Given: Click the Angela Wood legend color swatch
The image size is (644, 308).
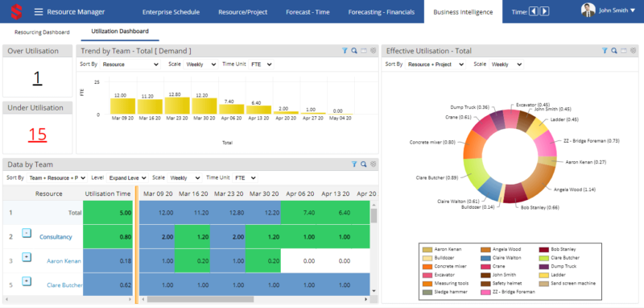Looking at the screenshot, I should click(485, 249).
